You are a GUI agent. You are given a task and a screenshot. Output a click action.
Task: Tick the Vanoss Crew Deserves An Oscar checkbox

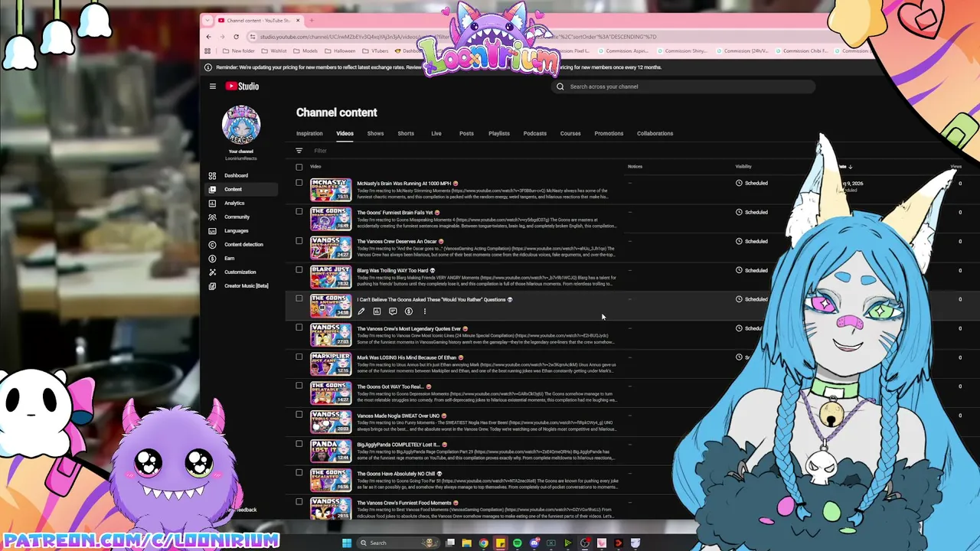coord(299,241)
